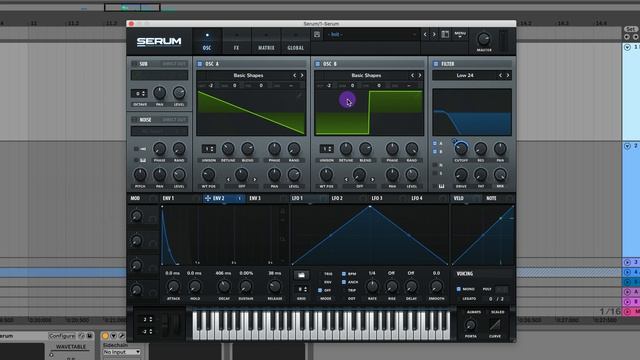The image size is (640, 360).
Task: Click OSC A warp mode left arrow
Action: 228,180
